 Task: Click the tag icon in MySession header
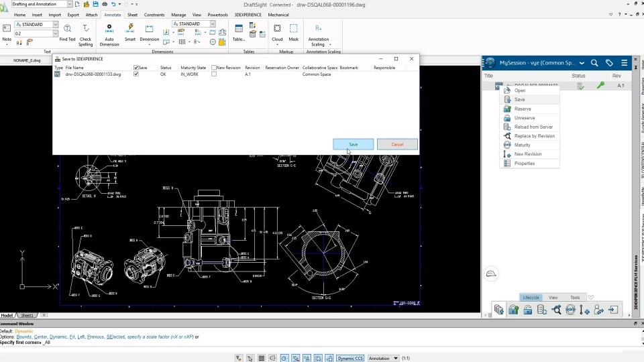pyautogui.click(x=609, y=63)
